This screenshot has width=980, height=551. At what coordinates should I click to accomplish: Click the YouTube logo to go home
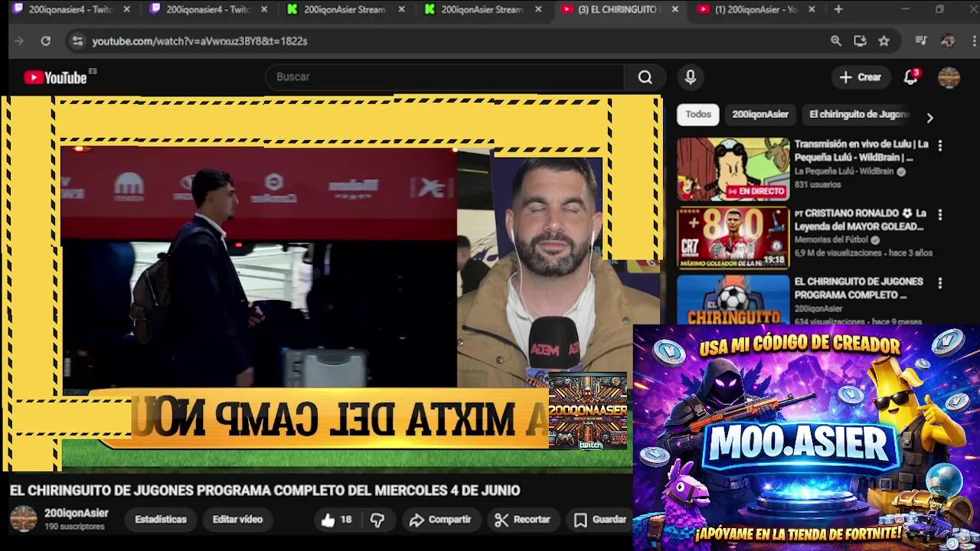click(55, 77)
